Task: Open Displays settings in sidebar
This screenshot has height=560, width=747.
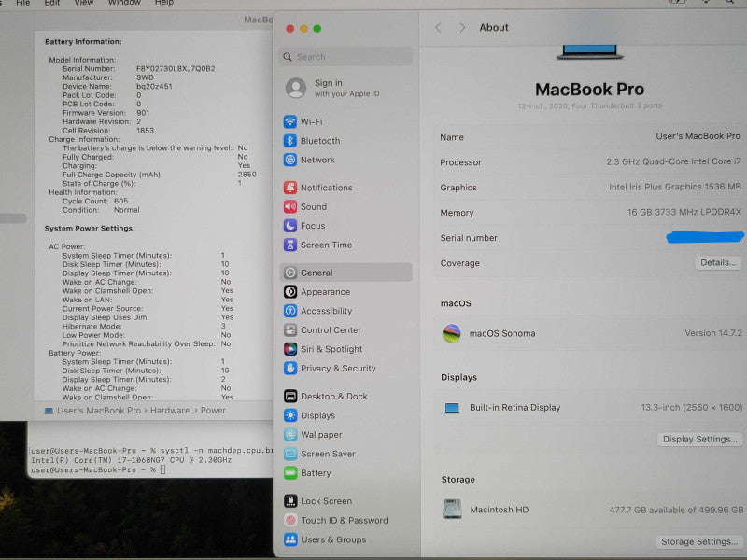Action: click(310, 415)
